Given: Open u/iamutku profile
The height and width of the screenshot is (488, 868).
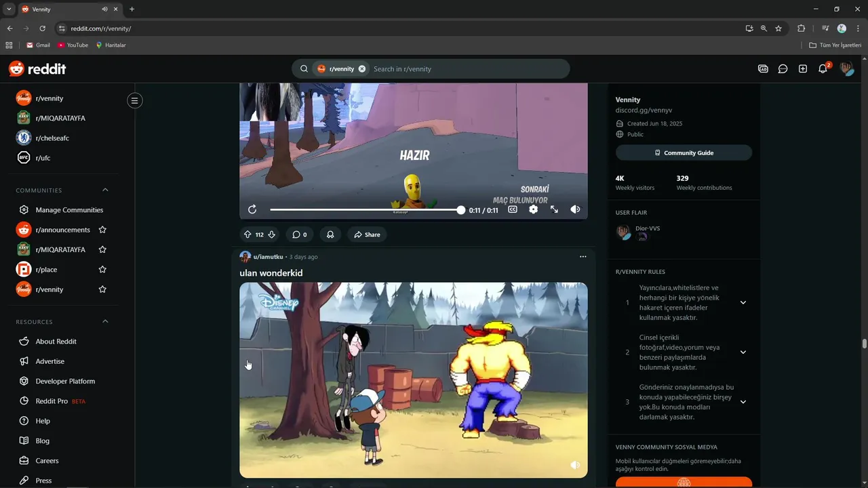Looking at the screenshot, I should 268,257.
